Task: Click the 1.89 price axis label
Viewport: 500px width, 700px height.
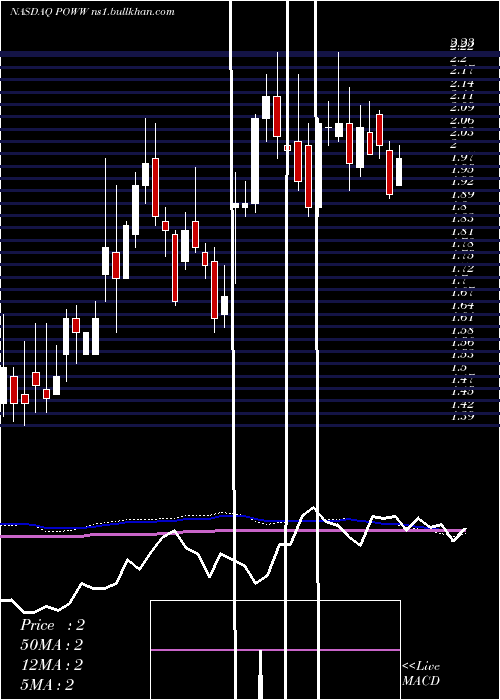Action: (x=462, y=195)
